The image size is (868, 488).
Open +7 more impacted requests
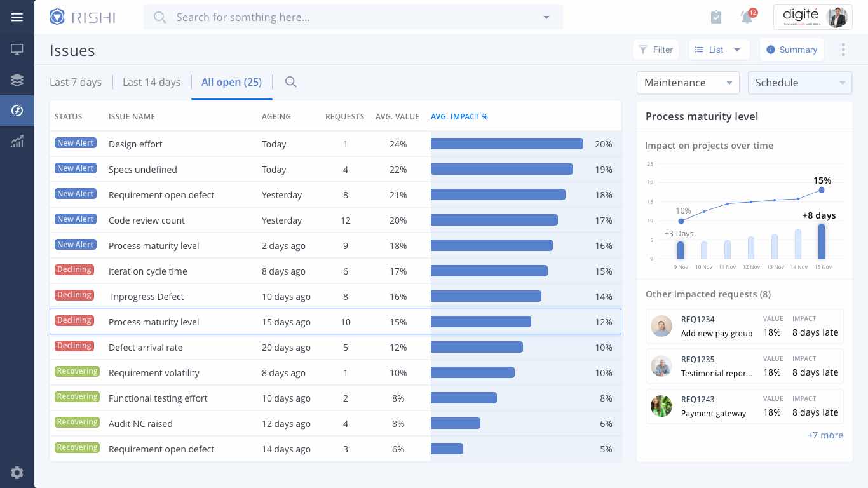click(x=825, y=435)
